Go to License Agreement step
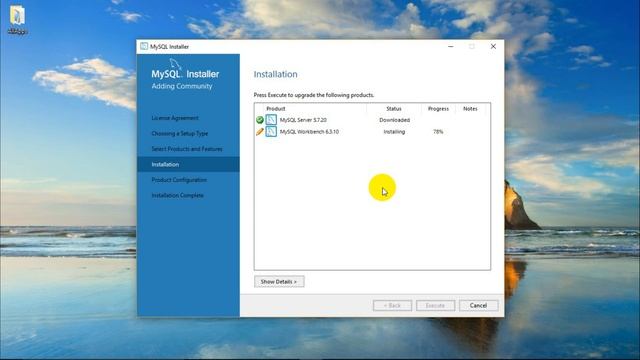 point(175,118)
